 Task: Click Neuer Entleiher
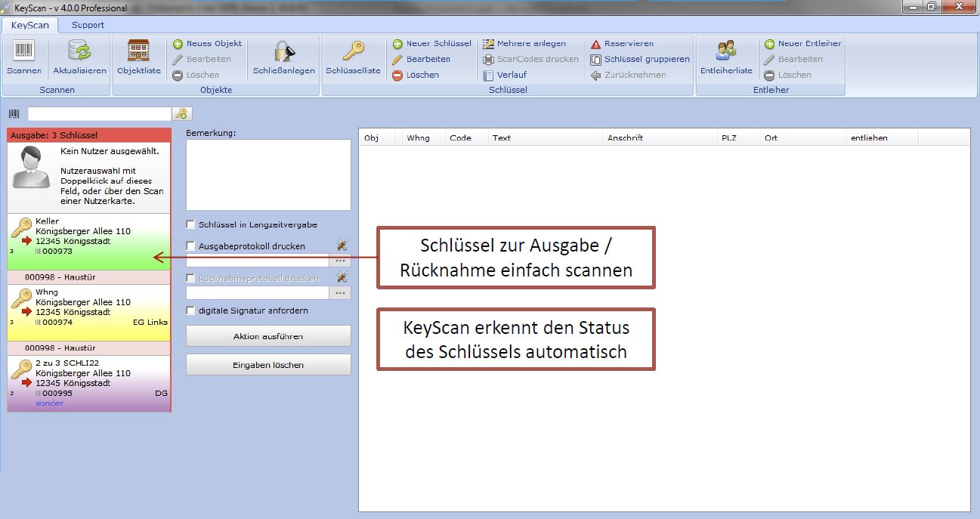point(802,44)
